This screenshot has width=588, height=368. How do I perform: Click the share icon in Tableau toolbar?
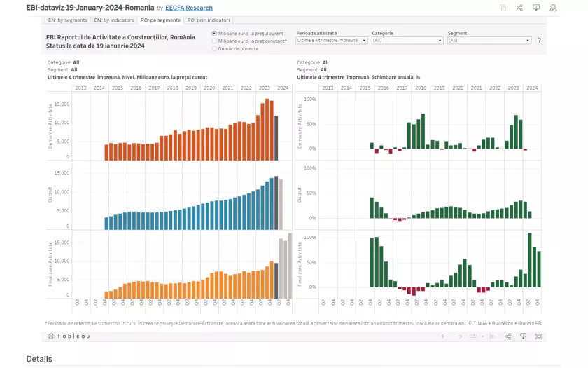pos(508,336)
